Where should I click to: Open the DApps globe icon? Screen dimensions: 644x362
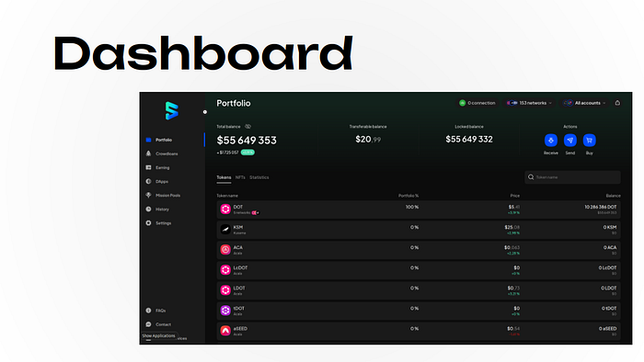[x=148, y=181]
